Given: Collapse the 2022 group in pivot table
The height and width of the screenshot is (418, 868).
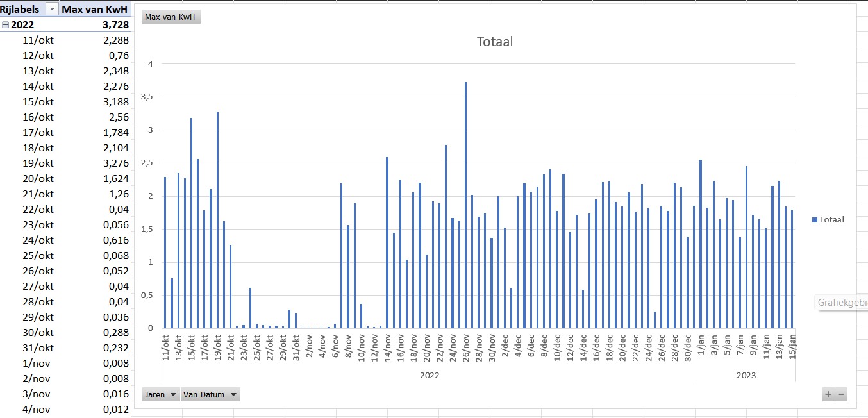Looking at the screenshot, I should pos(6,25).
